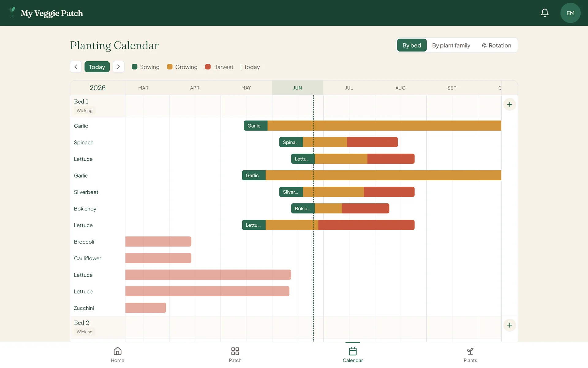Image resolution: width=588 pixels, height=368 pixels.
Task: Select the Zucchini row label
Action: [x=84, y=308]
